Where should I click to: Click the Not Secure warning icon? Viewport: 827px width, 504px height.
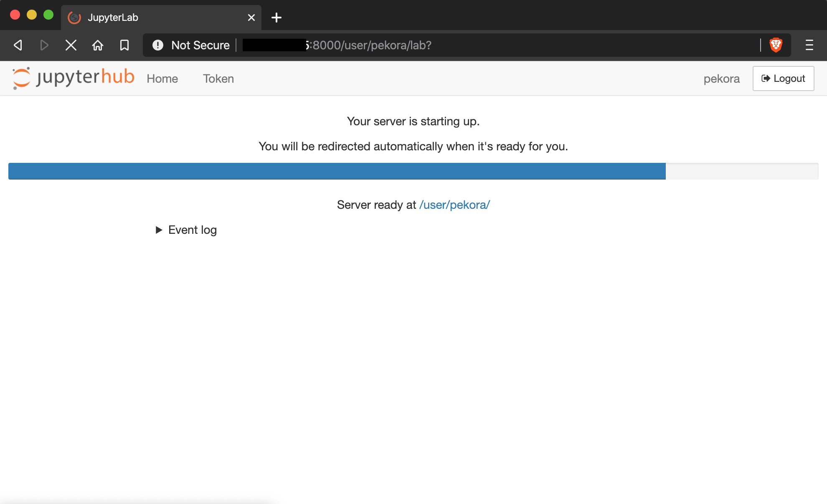coord(158,45)
